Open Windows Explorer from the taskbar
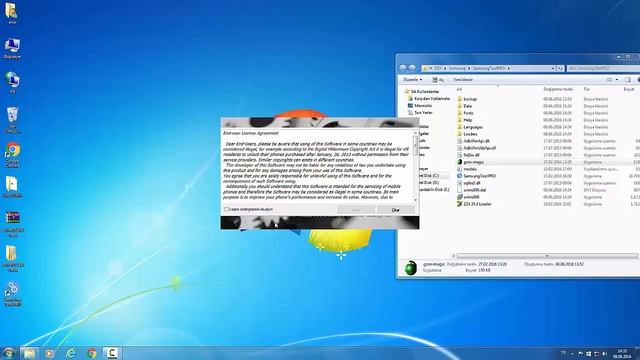This screenshot has height=360, width=640. (29, 353)
